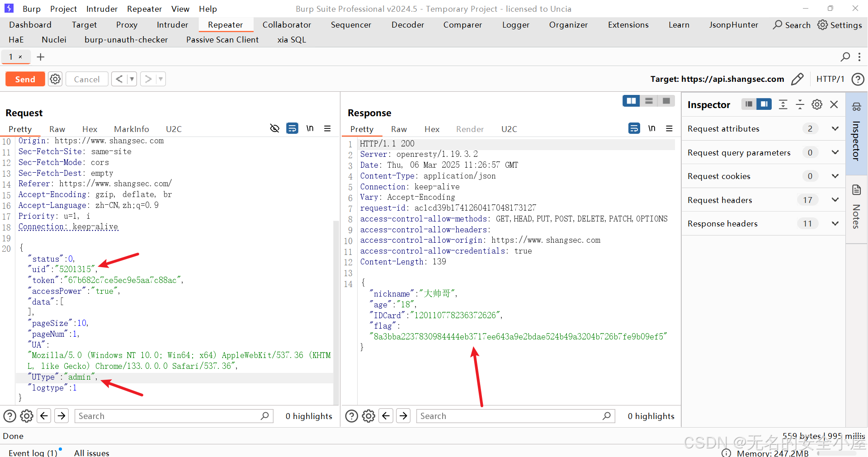Expand all Inspector sections
This screenshot has width=868, height=457.
pos(783,104)
